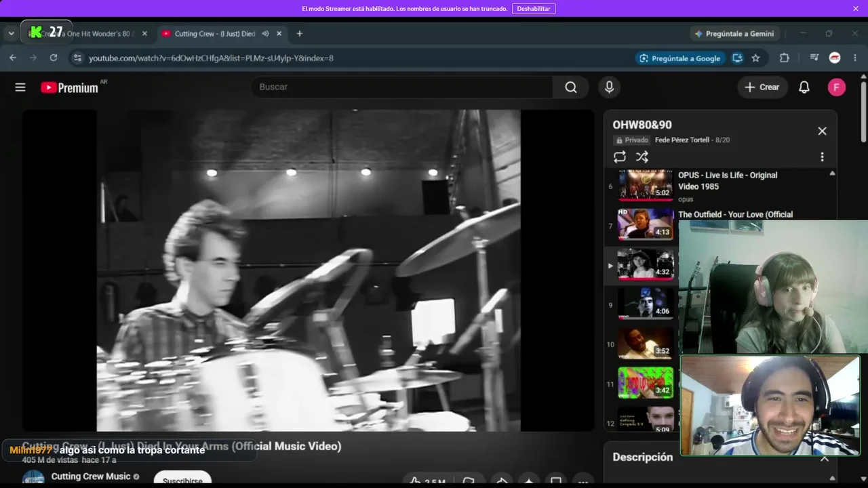Open YouTube notifications bell
This screenshot has height=488, width=868.
click(804, 87)
